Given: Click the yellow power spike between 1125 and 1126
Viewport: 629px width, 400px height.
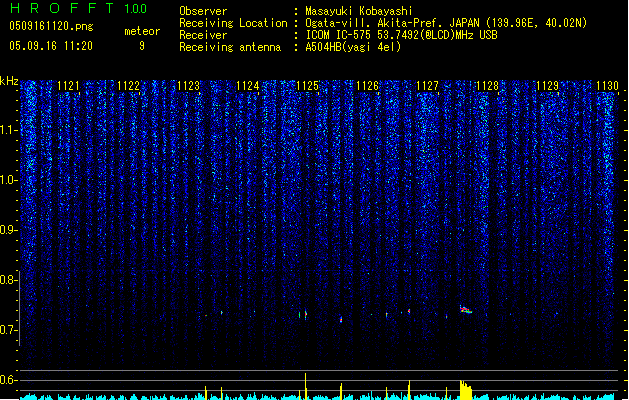Looking at the screenshot, I should (341, 391).
